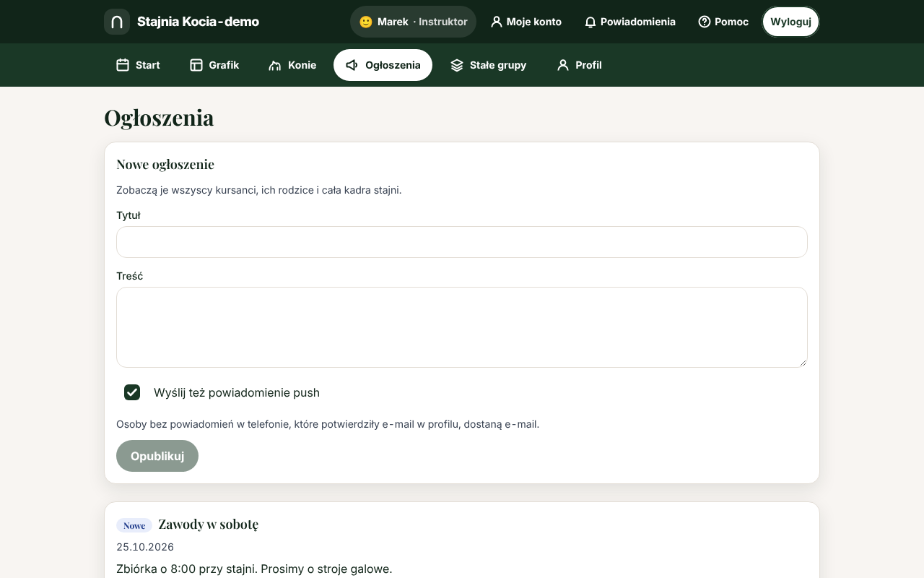Viewport: 924px width, 578px height.
Task: Click the Zbiórka o 8:00 przy stajni text
Action: pyautogui.click(x=186, y=569)
